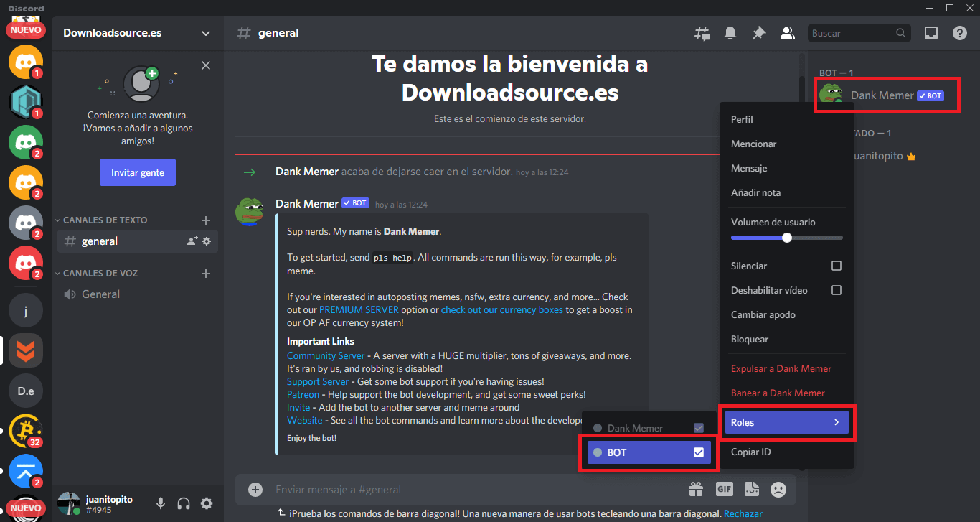This screenshot has height=522, width=980.
Task: Open the Invite link in bot message
Action: [298, 407]
